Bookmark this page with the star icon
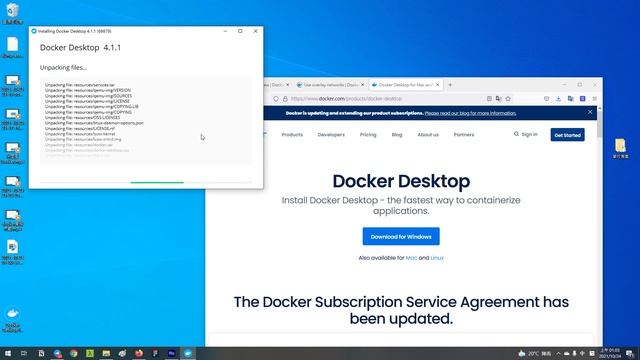Screen dimensions: 640x360 pyautogui.click(x=508, y=99)
